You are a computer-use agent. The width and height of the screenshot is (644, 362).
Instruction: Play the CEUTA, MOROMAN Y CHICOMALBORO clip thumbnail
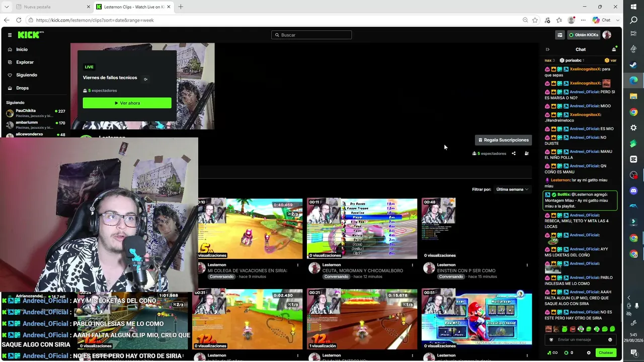362,228
